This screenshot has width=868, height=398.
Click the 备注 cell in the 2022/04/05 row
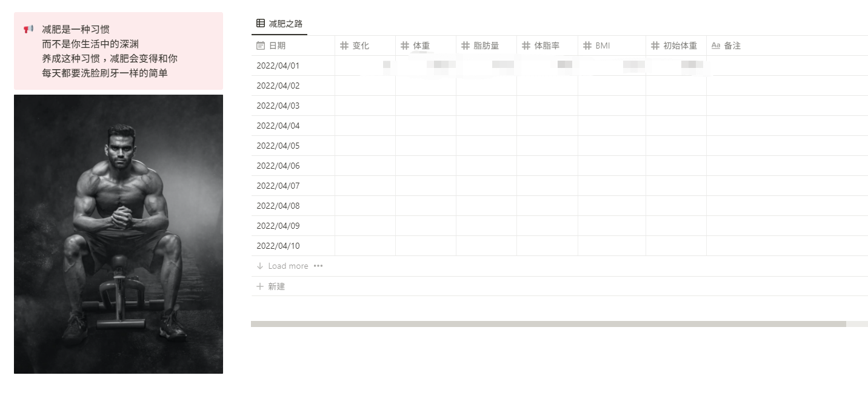point(787,146)
